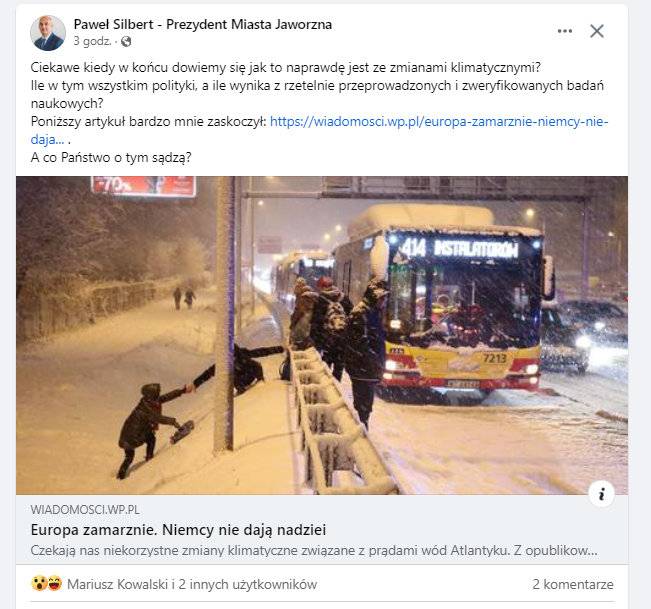Open the three-dots post options menu

[x=565, y=31]
